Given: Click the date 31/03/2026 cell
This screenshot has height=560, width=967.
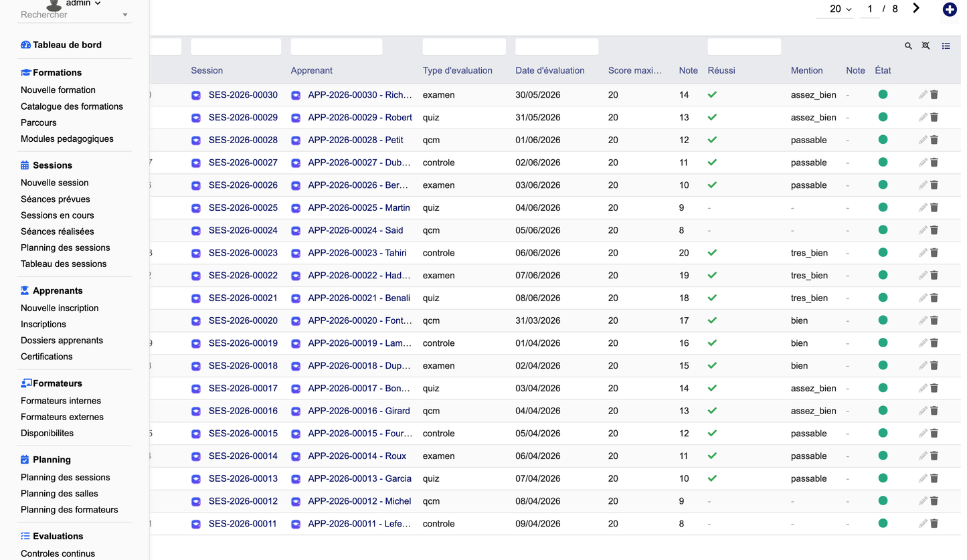Looking at the screenshot, I should click(538, 320).
